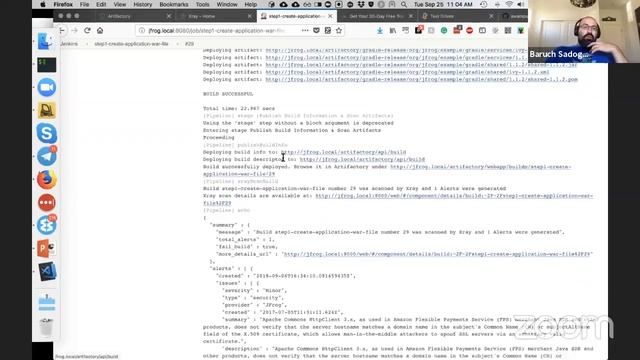The width and height of the screenshot is (640, 360).
Task: Open the Skype dock icon
Action: click(x=47, y=133)
